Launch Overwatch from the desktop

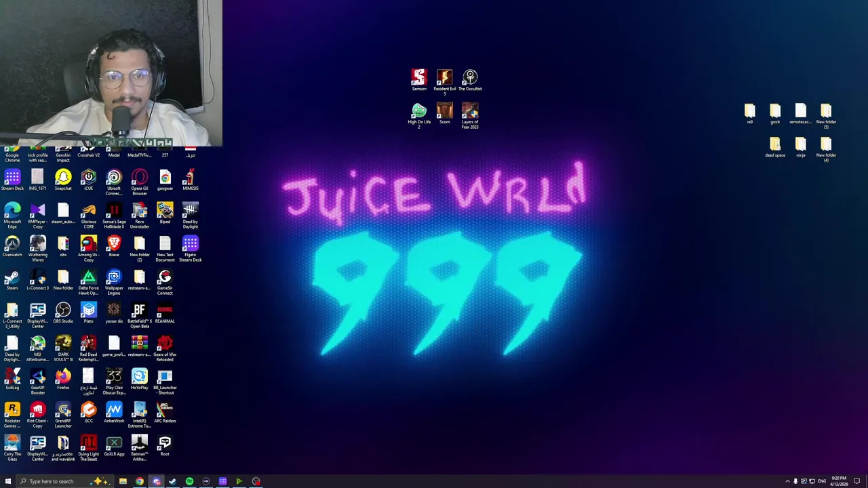[12, 247]
